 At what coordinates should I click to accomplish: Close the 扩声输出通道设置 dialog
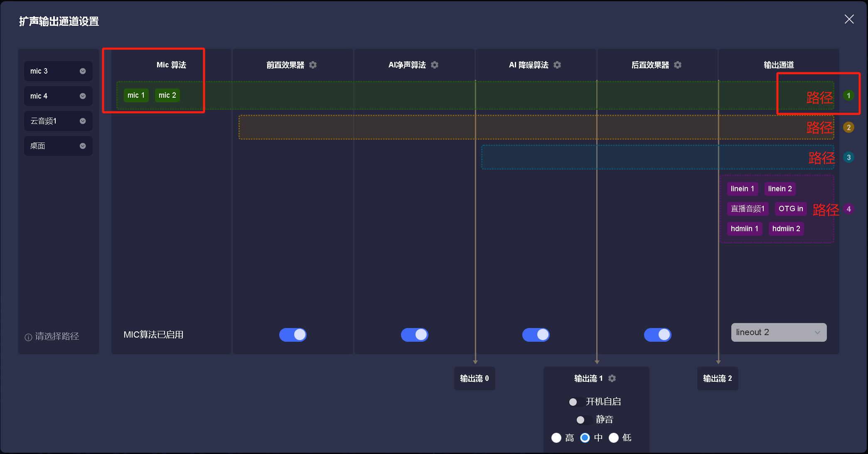(849, 20)
